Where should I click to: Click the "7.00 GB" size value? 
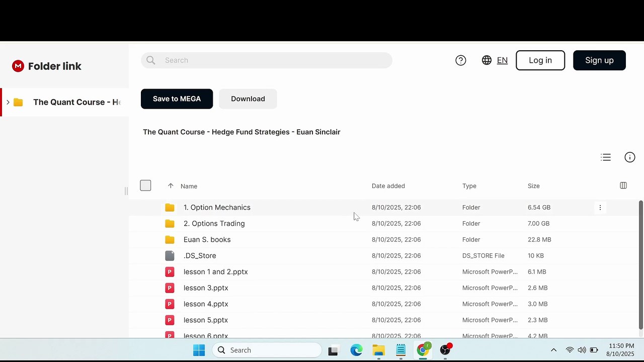[x=538, y=223]
